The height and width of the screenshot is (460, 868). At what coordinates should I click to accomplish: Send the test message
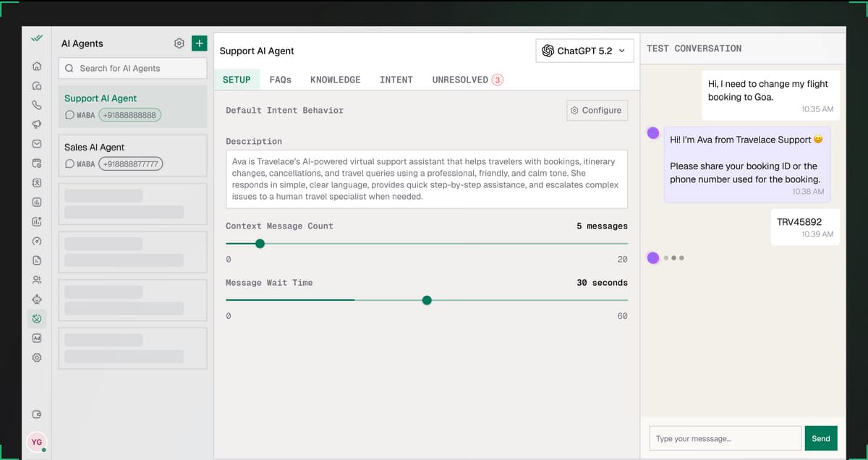pos(821,438)
